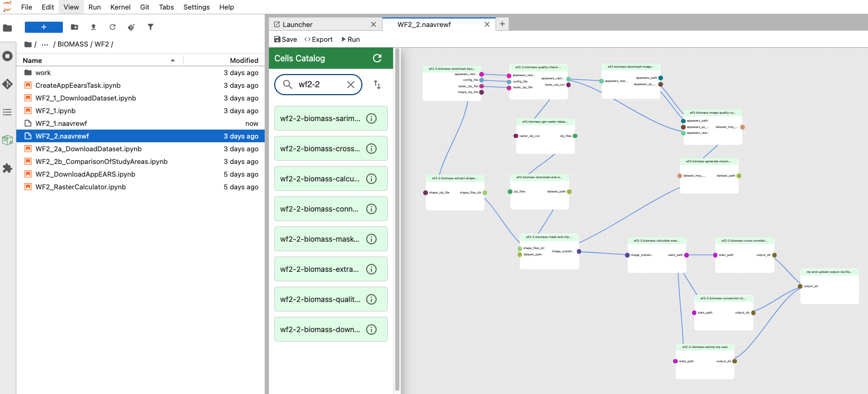Screen dimensions: 868x394
Task: Open the Running Terminals and Kernels sidebar
Action: tap(7, 56)
